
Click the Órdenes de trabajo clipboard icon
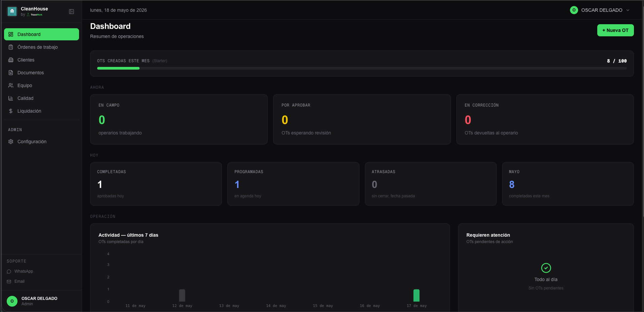click(x=11, y=47)
